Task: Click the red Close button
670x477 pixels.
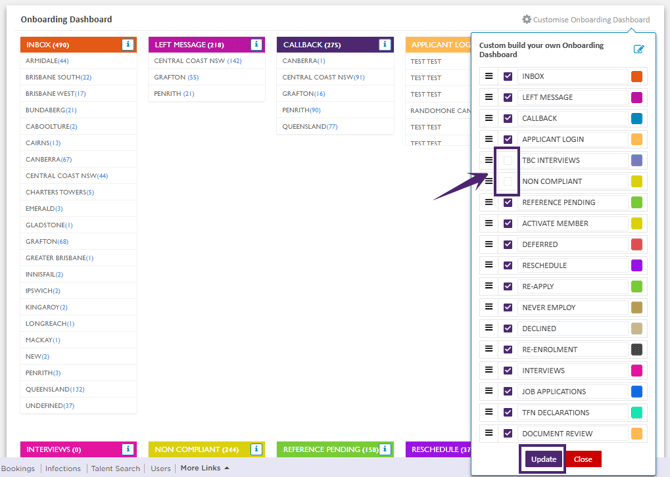Action: click(x=583, y=459)
